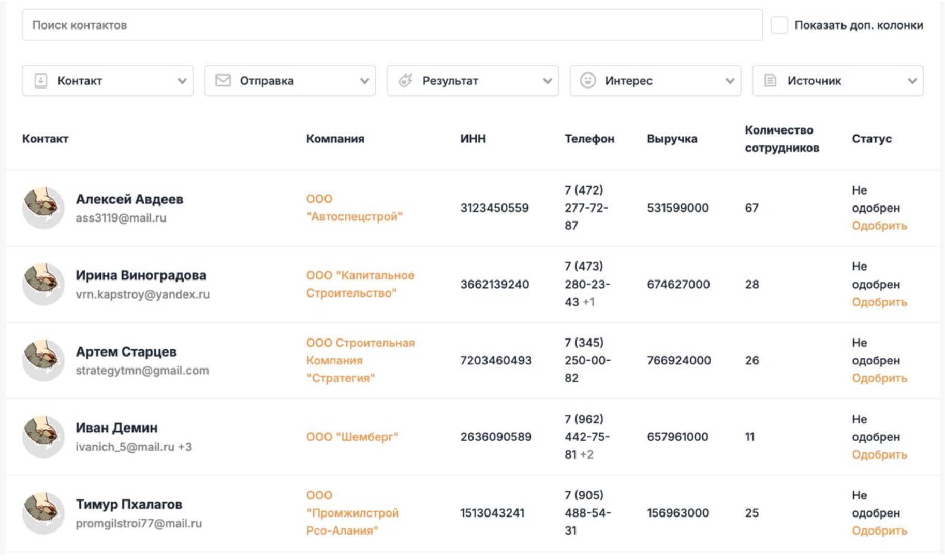Click the document icon in Источник filter

coord(771,81)
